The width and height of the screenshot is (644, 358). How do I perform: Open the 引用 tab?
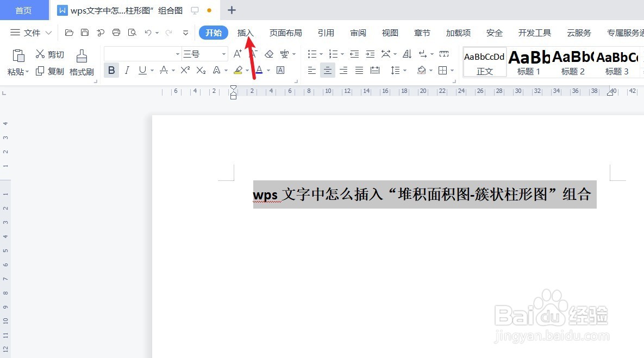[326, 33]
